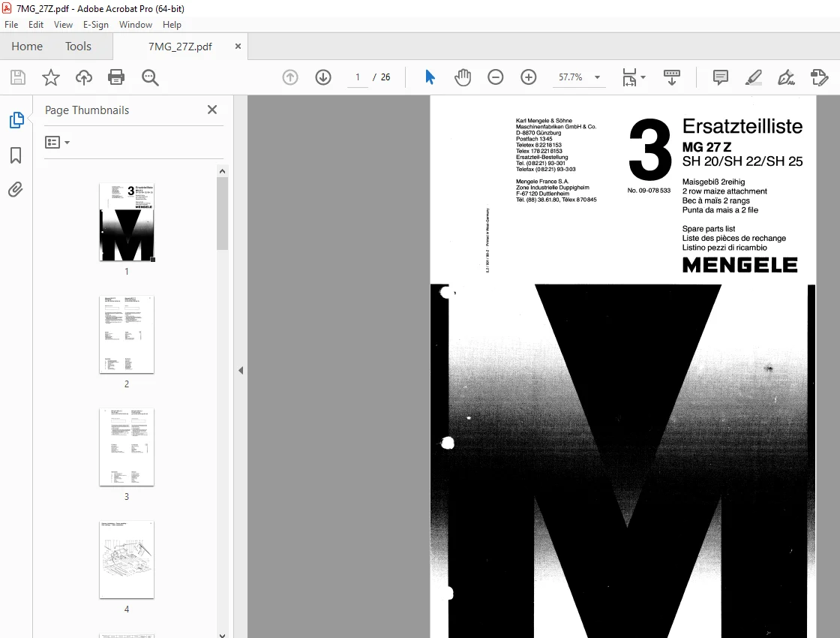Image resolution: width=840 pixels, height=638 pixels.
Task: Print the document
Action: (x=116, y=77)
